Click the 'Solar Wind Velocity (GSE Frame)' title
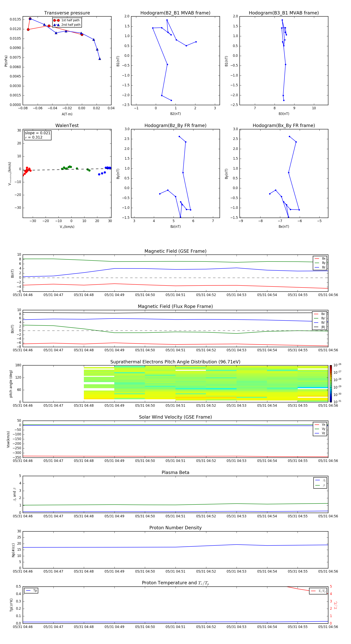Viewport: 351px width, 644px height. pyautogui.click(x=175, y=417)
